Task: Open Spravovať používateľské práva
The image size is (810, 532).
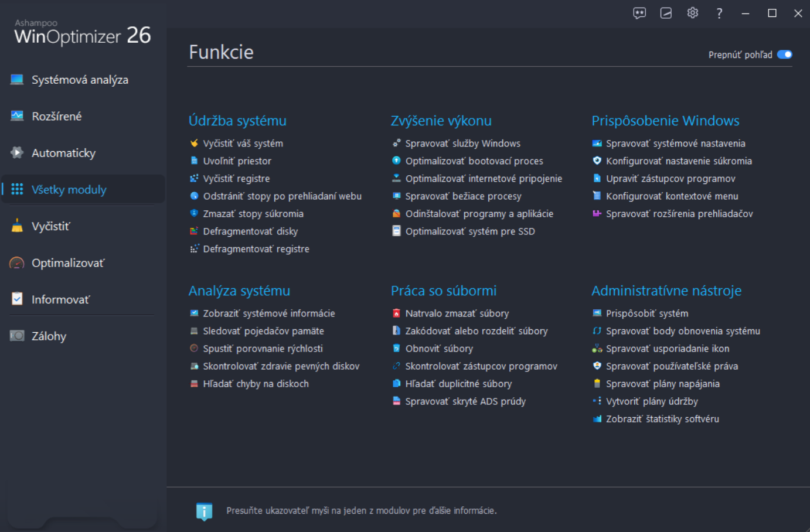Action: click(672, 366)
